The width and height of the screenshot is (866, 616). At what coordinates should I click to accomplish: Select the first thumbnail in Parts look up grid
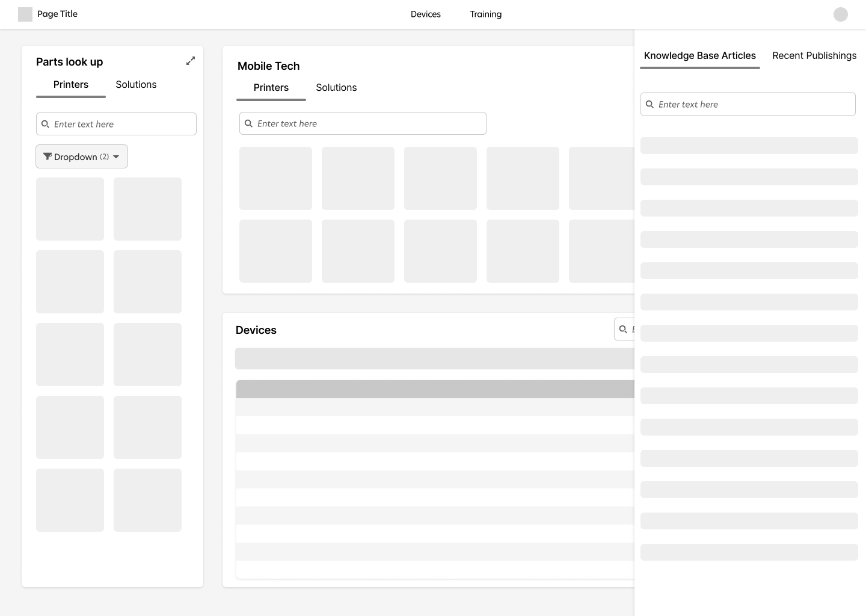(x=70, y=209)
